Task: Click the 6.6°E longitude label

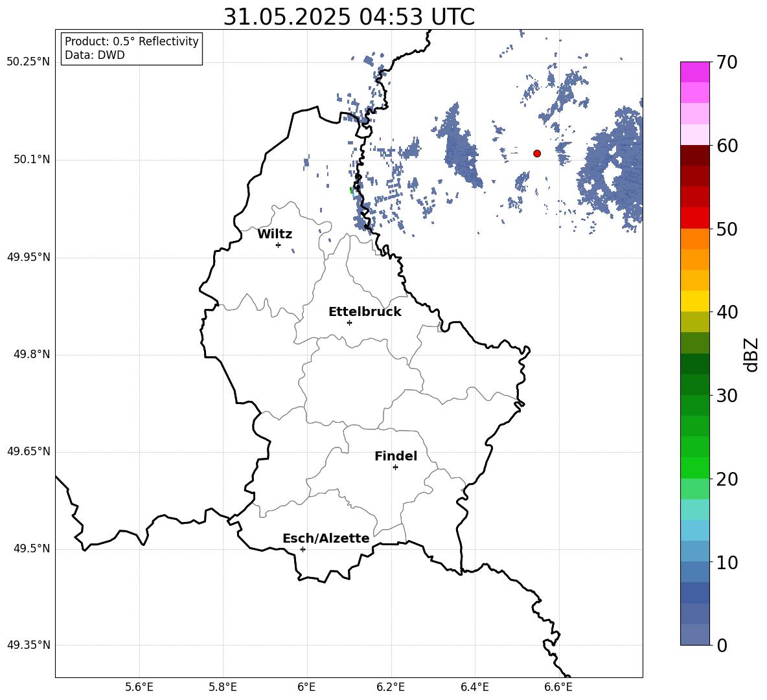Action: coord(558,687)
